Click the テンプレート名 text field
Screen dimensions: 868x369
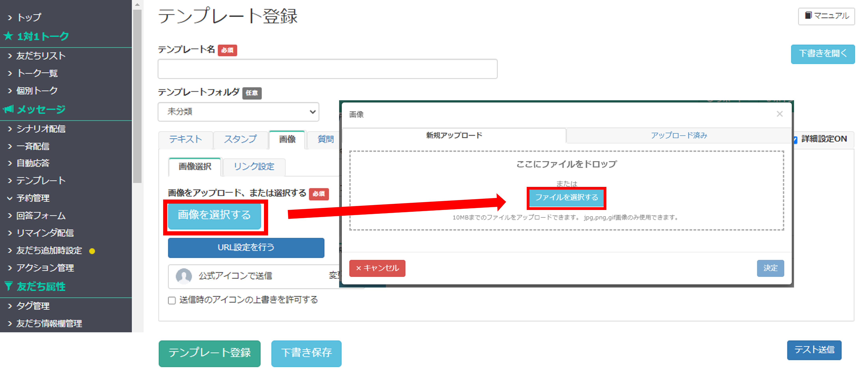327,69
